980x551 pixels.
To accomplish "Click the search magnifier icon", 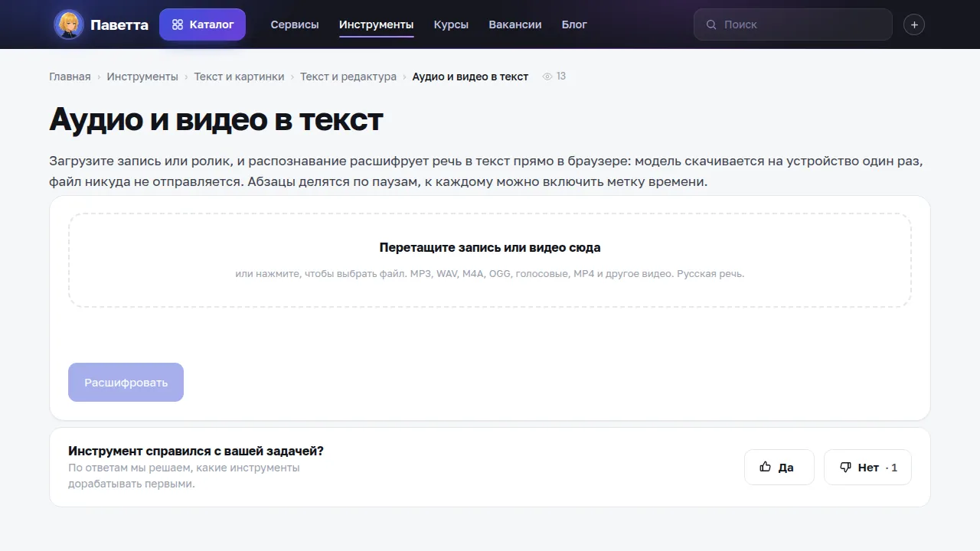I will pyautogui.click(x=711, y=24).
